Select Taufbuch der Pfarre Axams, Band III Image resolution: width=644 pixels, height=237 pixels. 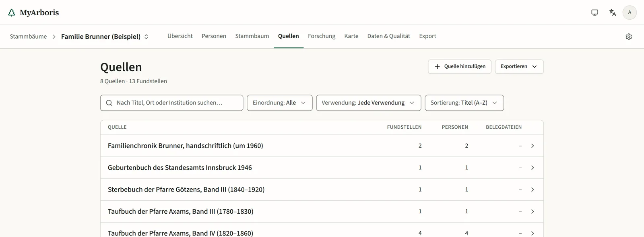click(322, 212)
